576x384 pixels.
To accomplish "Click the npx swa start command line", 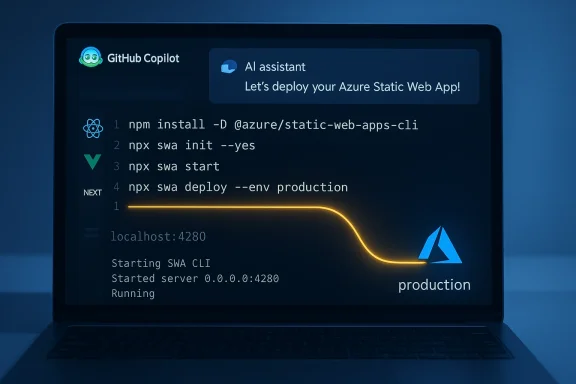I will (x=174, y=166).
